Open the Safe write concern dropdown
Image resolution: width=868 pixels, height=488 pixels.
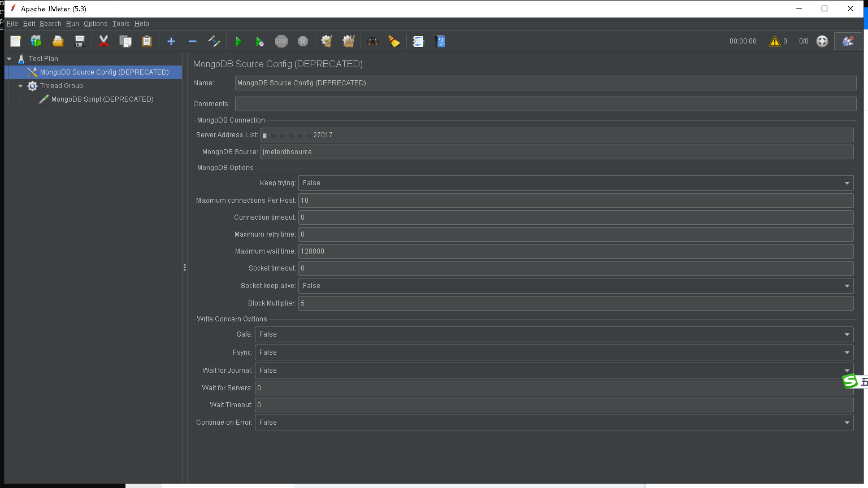click(554, 334)
